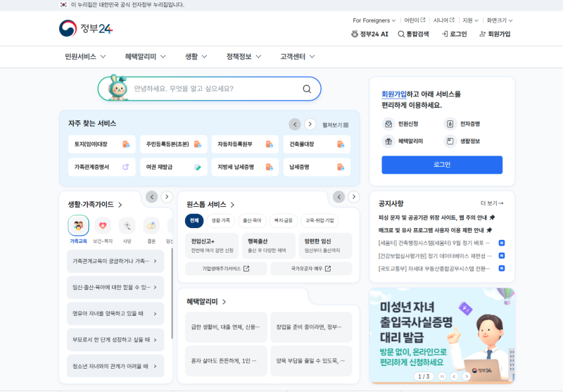563x392 pixels.
Task: Open 영유아 자녀를 양육하고 있을 때 guide
Action: pos(115,313)
